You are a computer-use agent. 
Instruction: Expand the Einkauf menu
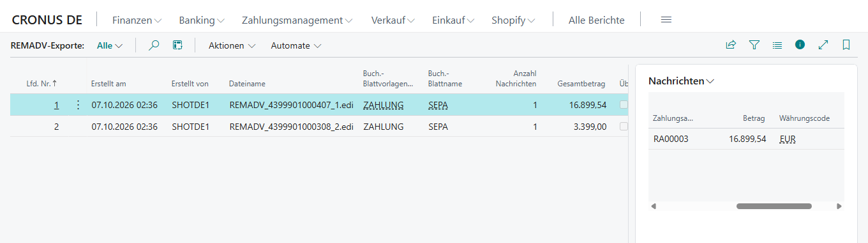(453, 20)
